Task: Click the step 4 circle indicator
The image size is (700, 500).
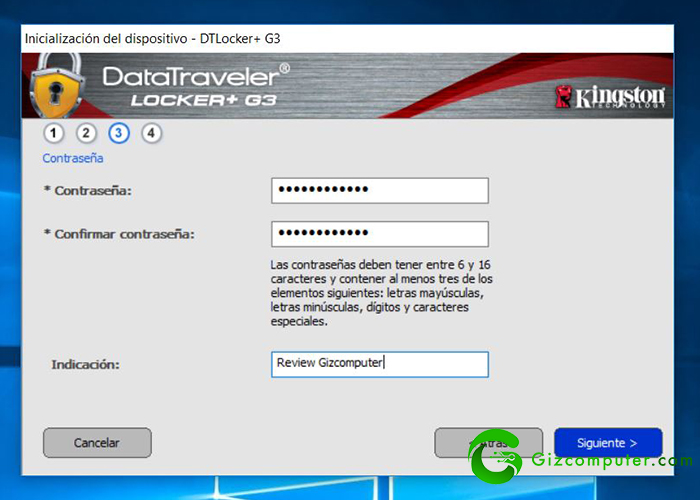Action: [151, 133]
